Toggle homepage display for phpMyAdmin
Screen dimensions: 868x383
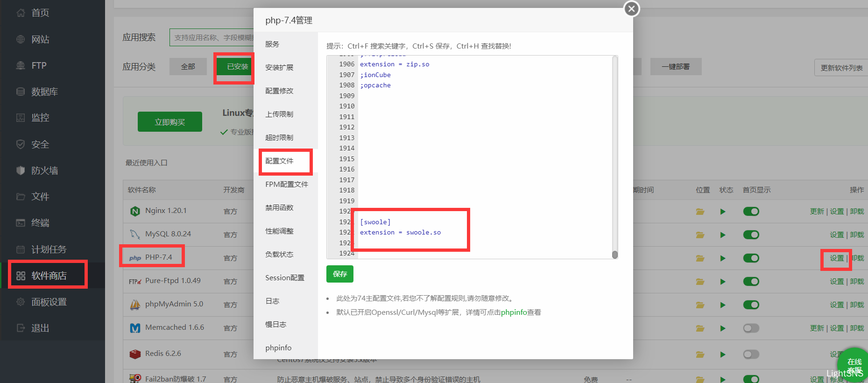coord(751,305)
